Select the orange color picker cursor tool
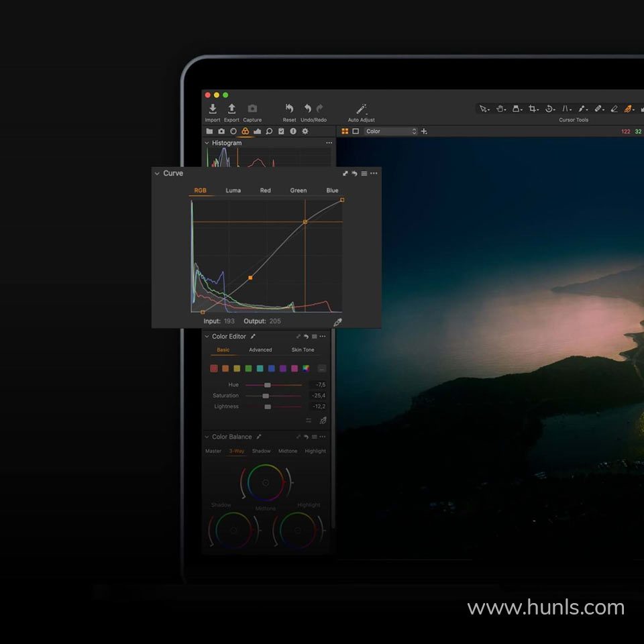644x644 pixels. tap(629, 109)
